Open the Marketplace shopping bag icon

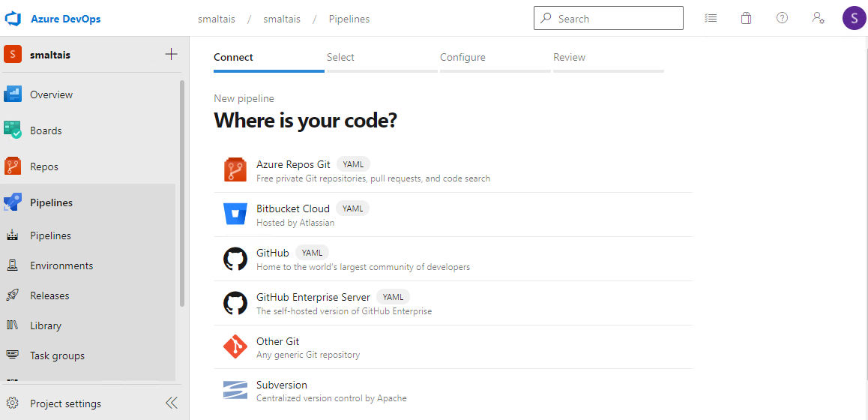pos(746,19)
